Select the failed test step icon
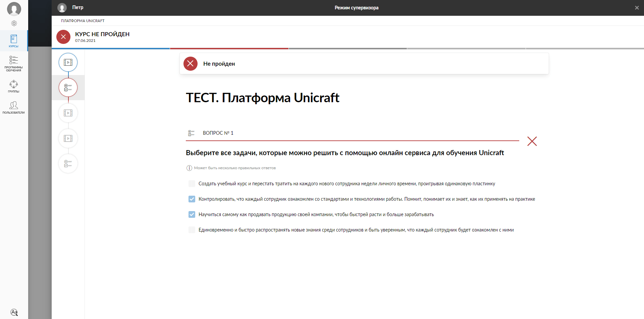The image size is (644, 319). pyautogui.click(x=68, y=87)
